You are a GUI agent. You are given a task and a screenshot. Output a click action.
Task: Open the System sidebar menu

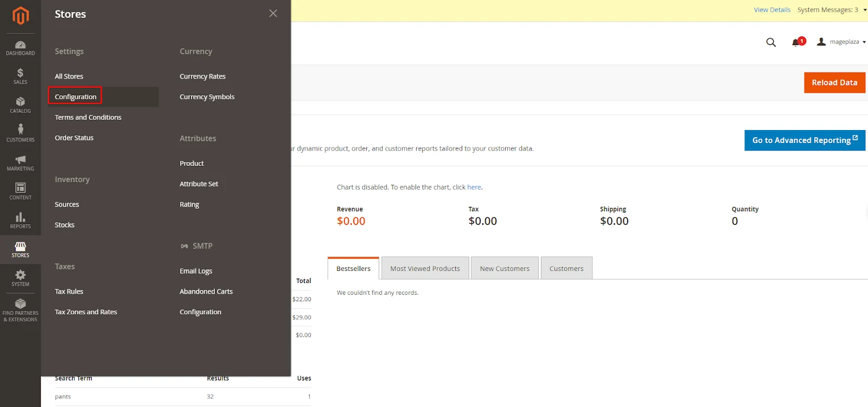click(21, 279)
